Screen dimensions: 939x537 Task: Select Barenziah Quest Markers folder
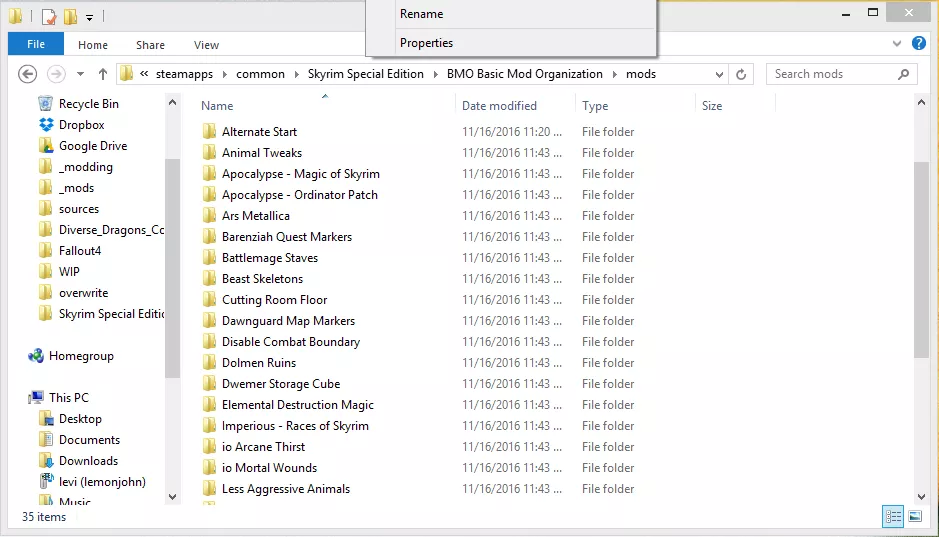[x=287, y=236]
